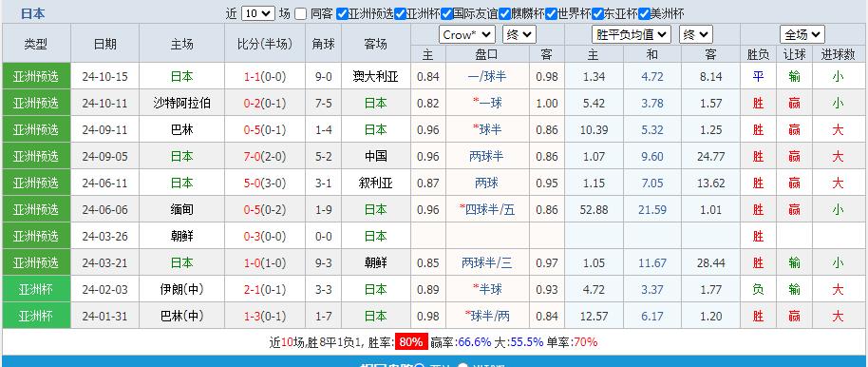Screen dimensions: 868x367
Task: Open the 终 dropdown beside Crow*
Action: click(x=519, y=35)
